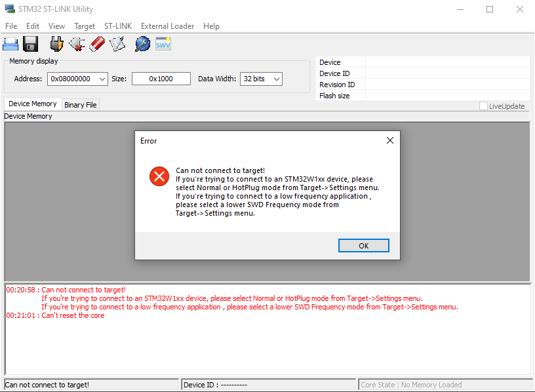Click the Disconnect from target icon
The width and height of the screenshot is (535, 392).
click(77, 44)
